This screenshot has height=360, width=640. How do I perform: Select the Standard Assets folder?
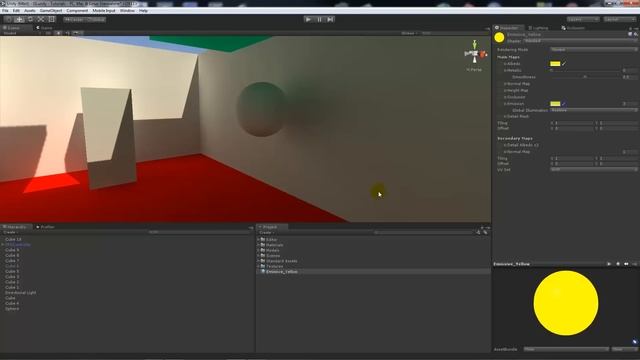[x=281, y=261]
